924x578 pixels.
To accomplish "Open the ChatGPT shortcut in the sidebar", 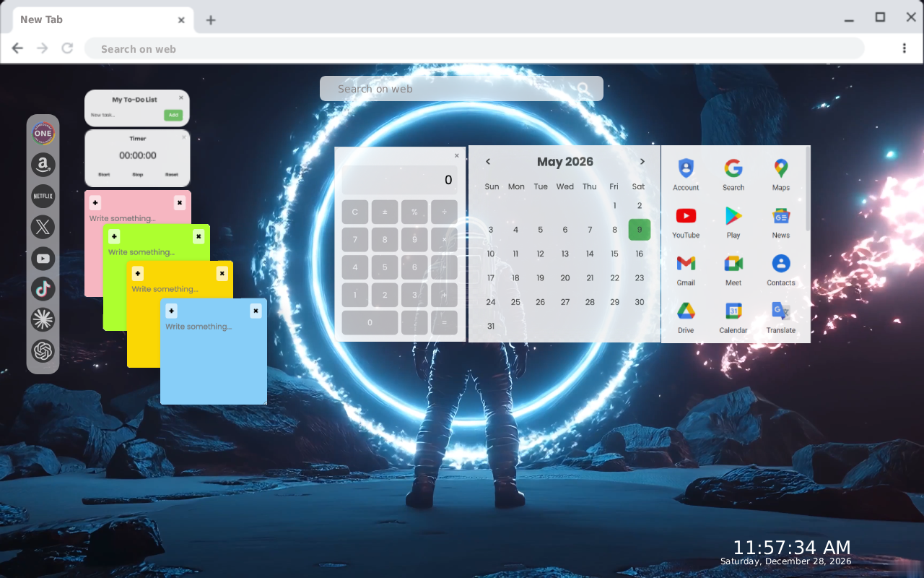I will click(43, 351).
